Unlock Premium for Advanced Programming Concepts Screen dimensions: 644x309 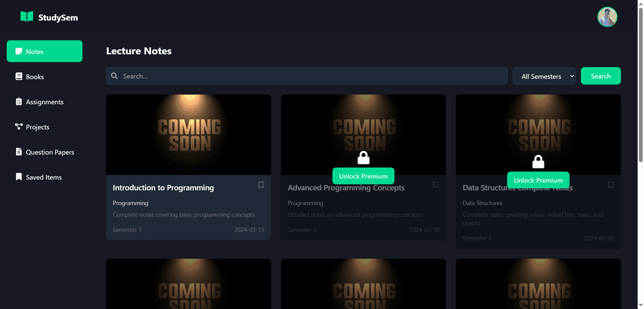pyautogui.click(x=363, y=176)
